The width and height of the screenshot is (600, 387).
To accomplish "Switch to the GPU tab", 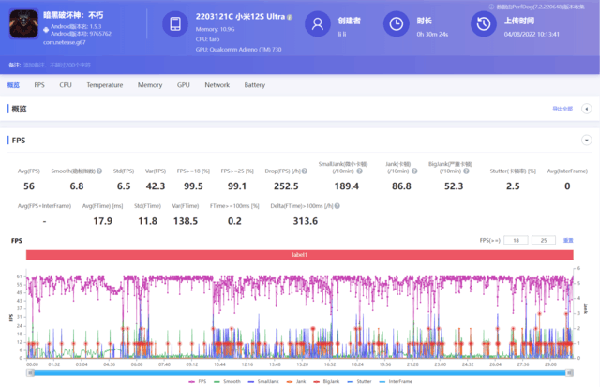I will click(x=183, y=85).
